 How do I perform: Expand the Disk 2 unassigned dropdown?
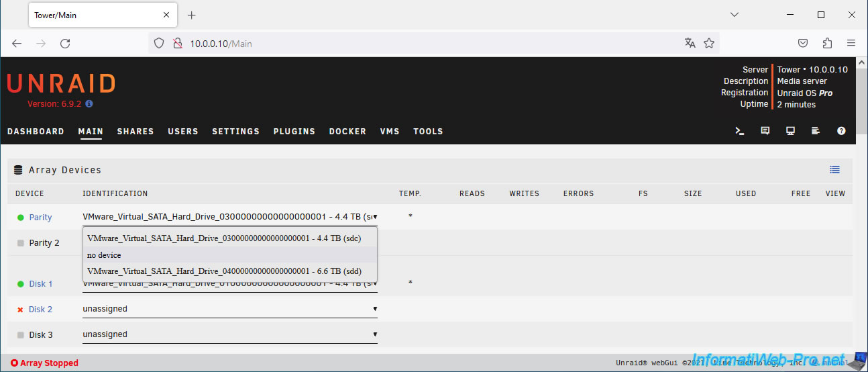pyautogui.click(x=229, y=310)
